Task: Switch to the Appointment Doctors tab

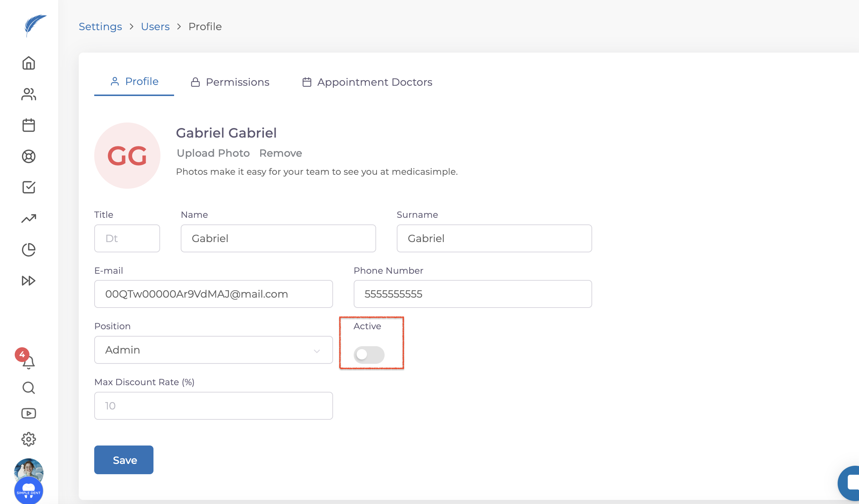Action: point(367,82)
